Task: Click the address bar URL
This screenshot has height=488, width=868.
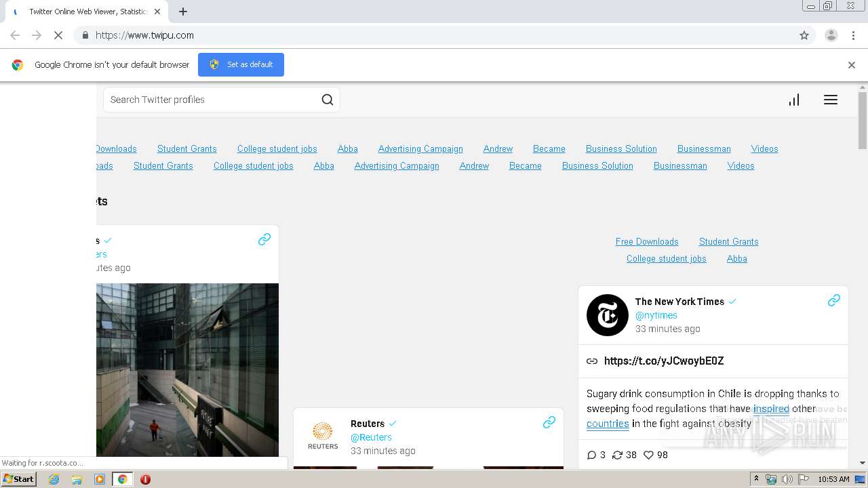Action: click(x=144, y=35)
